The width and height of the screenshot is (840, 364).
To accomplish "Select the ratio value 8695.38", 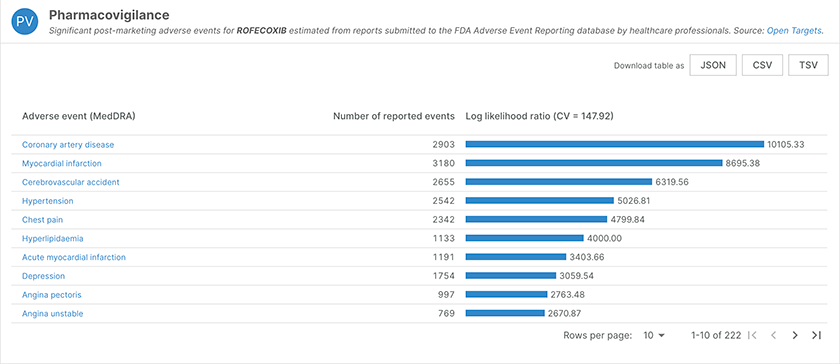I will [742, 164].
